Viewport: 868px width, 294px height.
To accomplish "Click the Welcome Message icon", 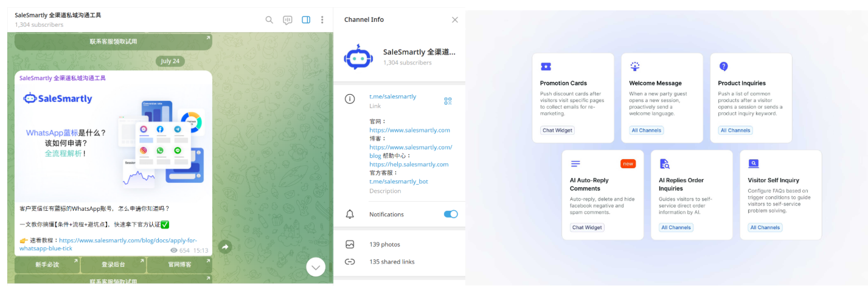I will click(635, 66).
